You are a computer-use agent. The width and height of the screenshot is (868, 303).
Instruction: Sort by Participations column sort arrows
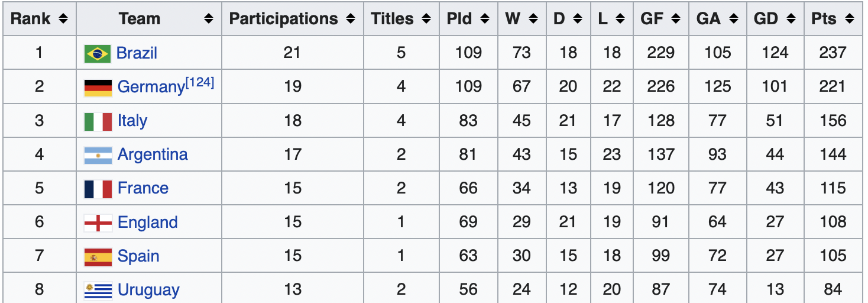pos(351,19)
